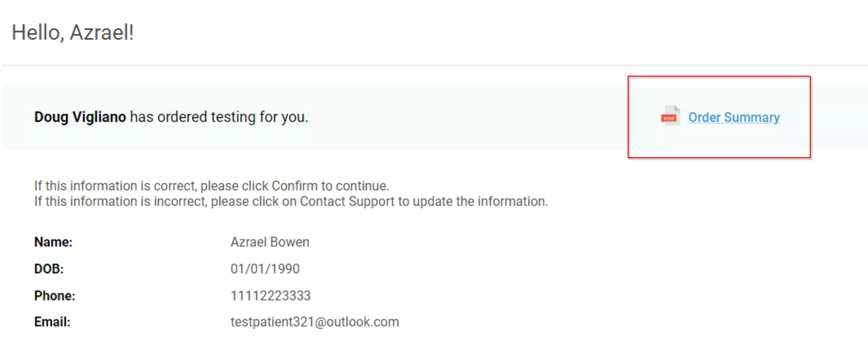The height and width of the screenshot is (341, 868).
Task: Click the date of birth 01/01/1990
Action: (x=265, y=269)
